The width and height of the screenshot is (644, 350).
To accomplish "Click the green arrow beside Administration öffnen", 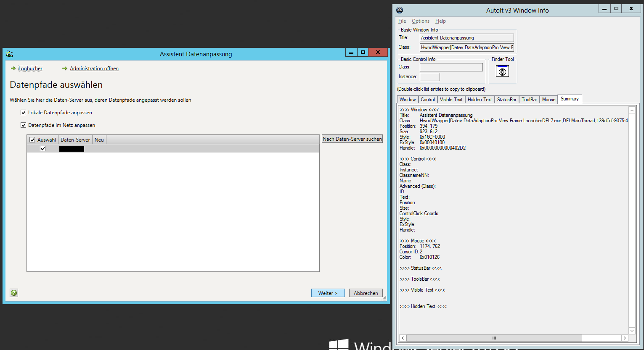I will (65, 68).
